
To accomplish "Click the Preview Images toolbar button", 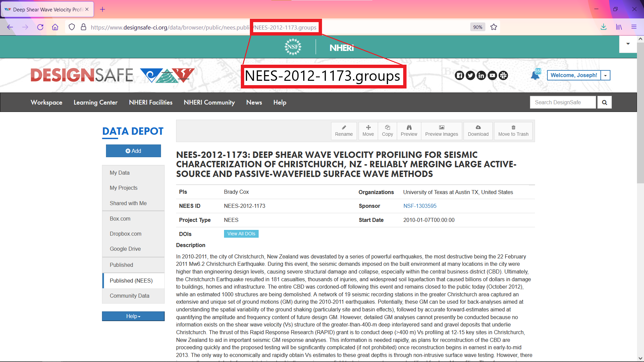I will click(x=441, y=131).
